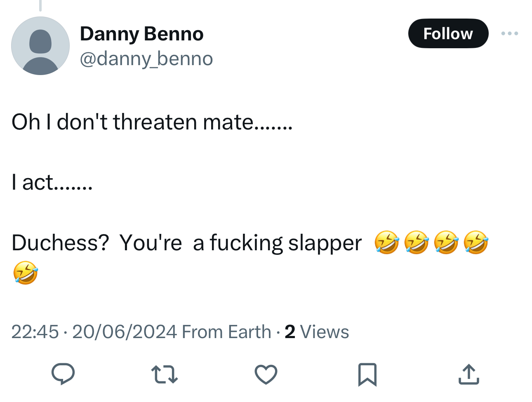This screenshot has width=532, height=402.
Task: Follow Danny Benno
Action: 448,33
